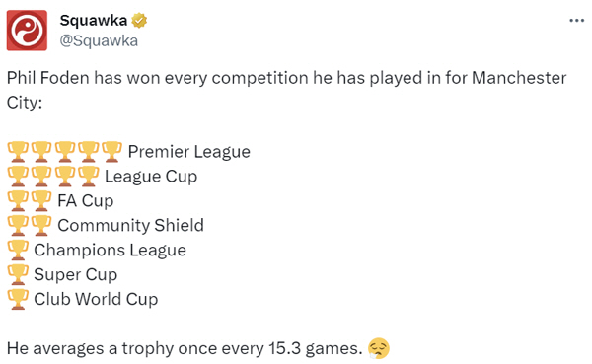Click the first Premier League trophy emoji
Image resolution: width=592 pixels, height=364 pixels.
(x=18, y=151)
